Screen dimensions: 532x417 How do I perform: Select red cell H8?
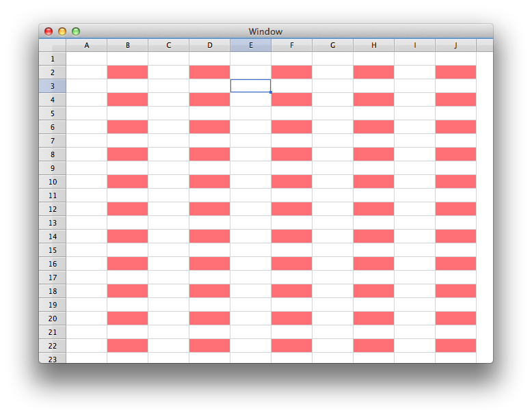pyautogui.click(x=374, y=154)
